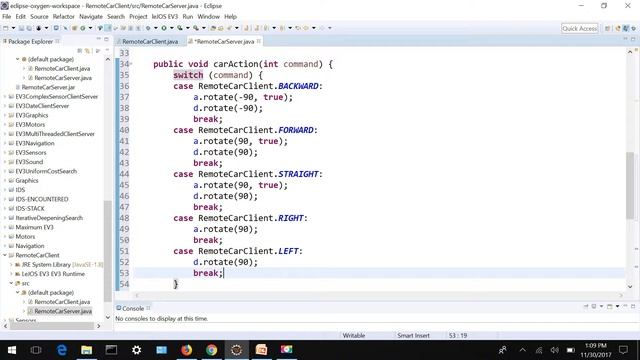Select RemoteCarServer.jar in Package Explorer

click(48, 87)
